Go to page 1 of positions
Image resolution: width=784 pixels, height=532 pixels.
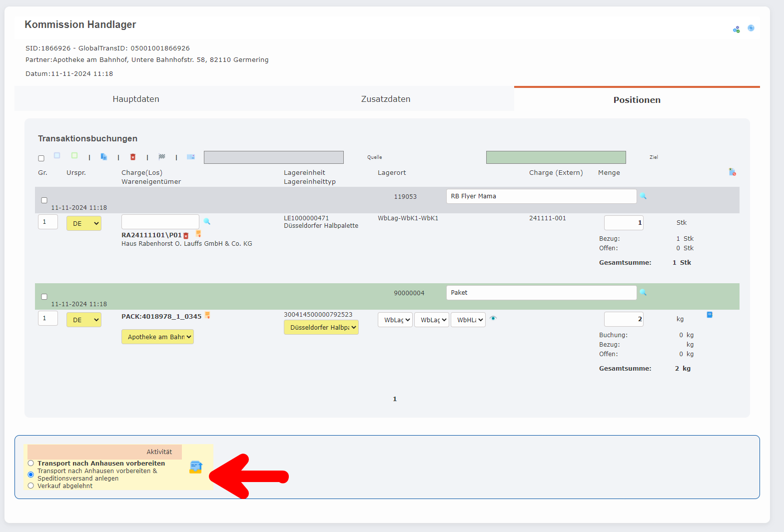(395, 399)
